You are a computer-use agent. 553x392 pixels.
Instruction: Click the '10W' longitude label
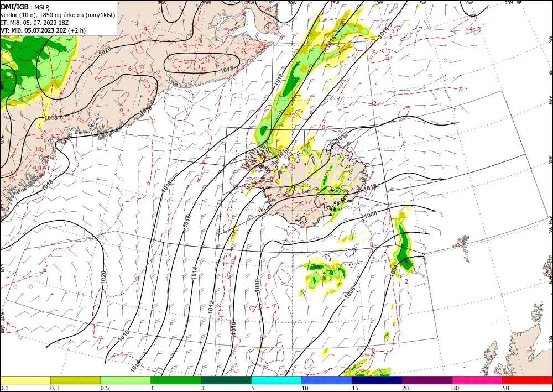(x=378, y=3)
